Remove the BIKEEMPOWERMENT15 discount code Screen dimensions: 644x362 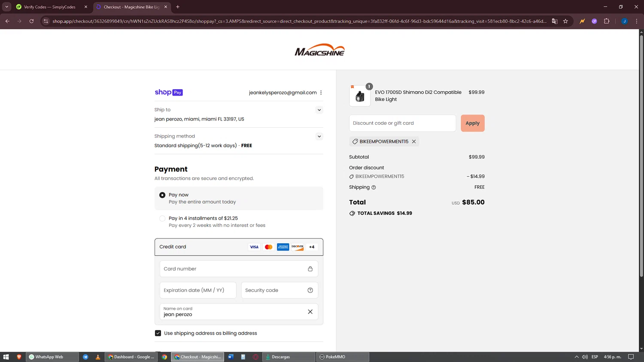point(414,142)
